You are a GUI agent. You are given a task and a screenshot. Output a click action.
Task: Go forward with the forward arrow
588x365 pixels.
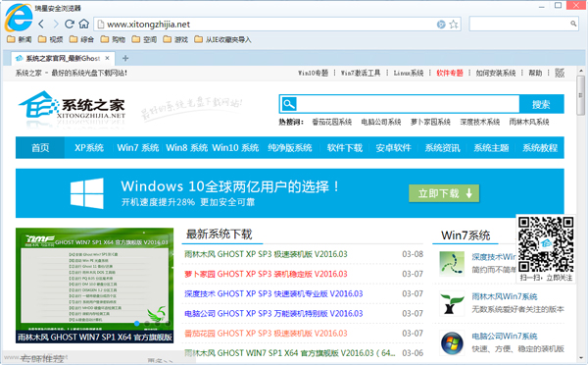coord(56,25)
